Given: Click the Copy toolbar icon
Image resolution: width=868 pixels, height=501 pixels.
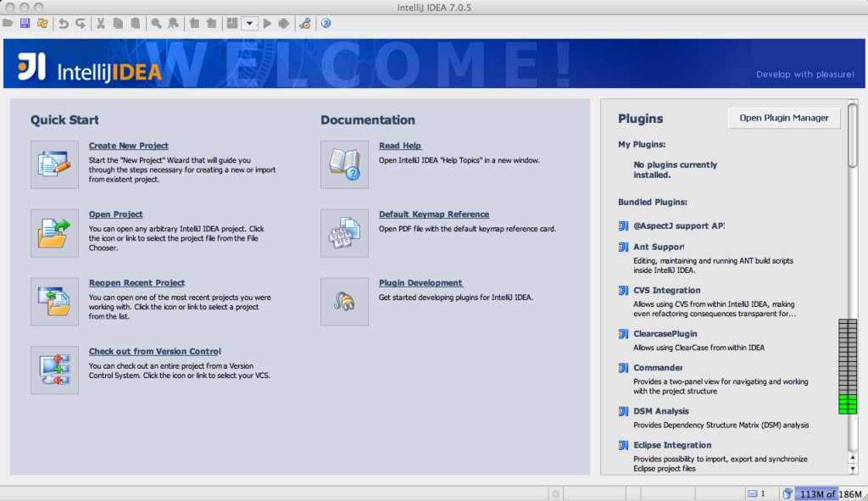Looking at the screenshot, I should [x=118, y=23].
